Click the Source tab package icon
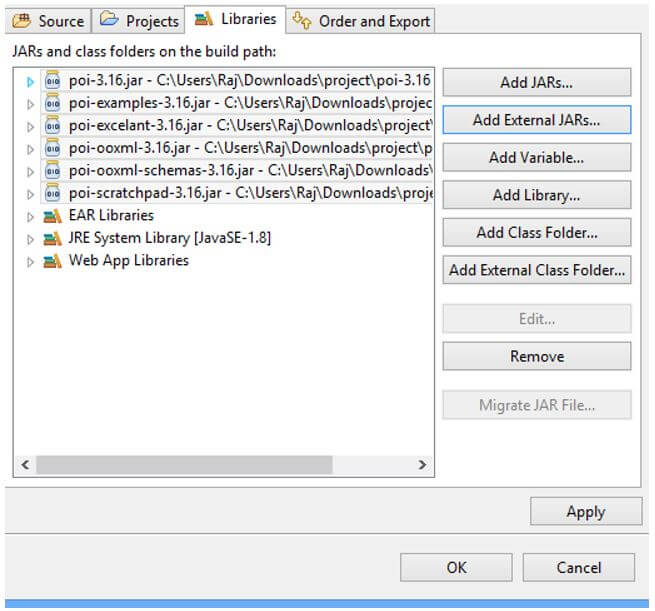Image resolution: width=655 pixels, height=611 pixels. [22, 20]
